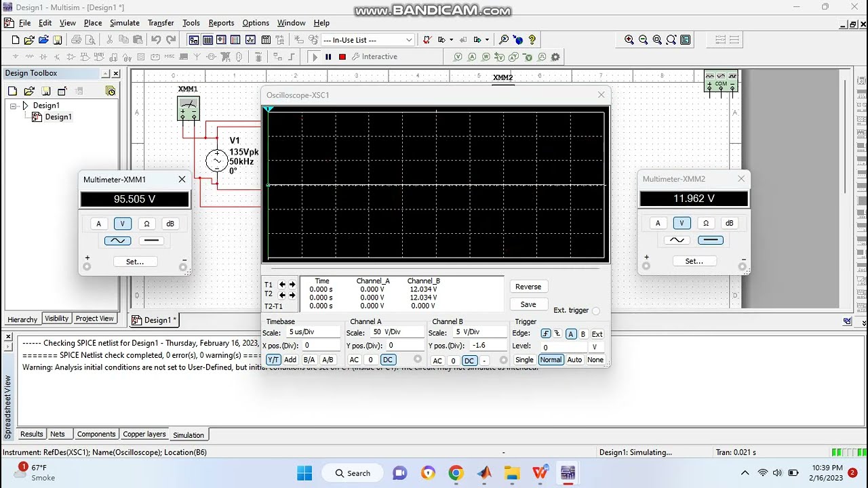The height and width of the screenshot is (488, 868).
Task: Click Reverse button in oscilloscope
Action: tap(528, 287)
